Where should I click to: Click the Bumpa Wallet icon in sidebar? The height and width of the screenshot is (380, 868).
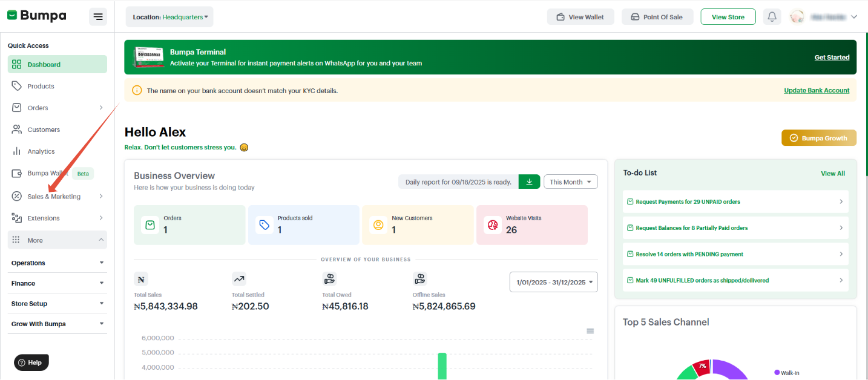click(17, 173)
